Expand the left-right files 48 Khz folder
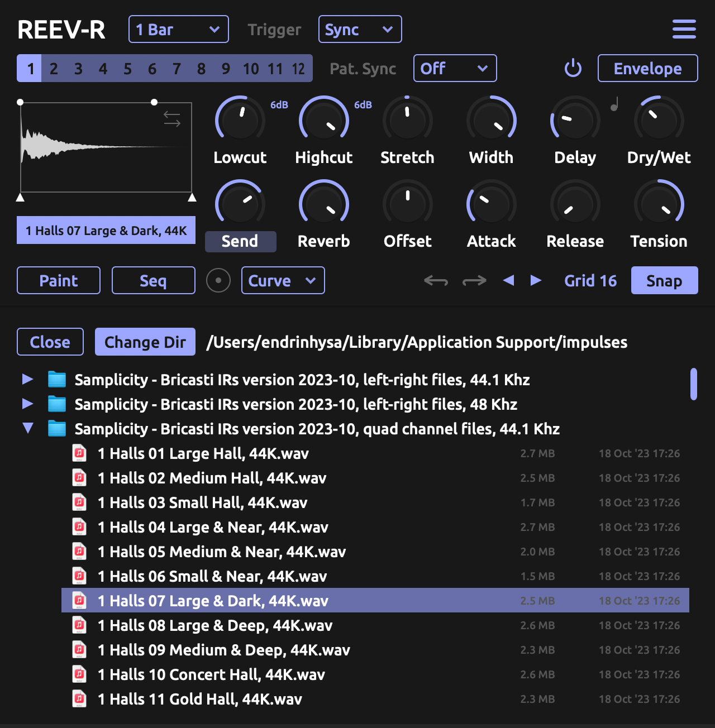This screenshot has width=715, height=728. pyautogui.click(x=27, y=404)
